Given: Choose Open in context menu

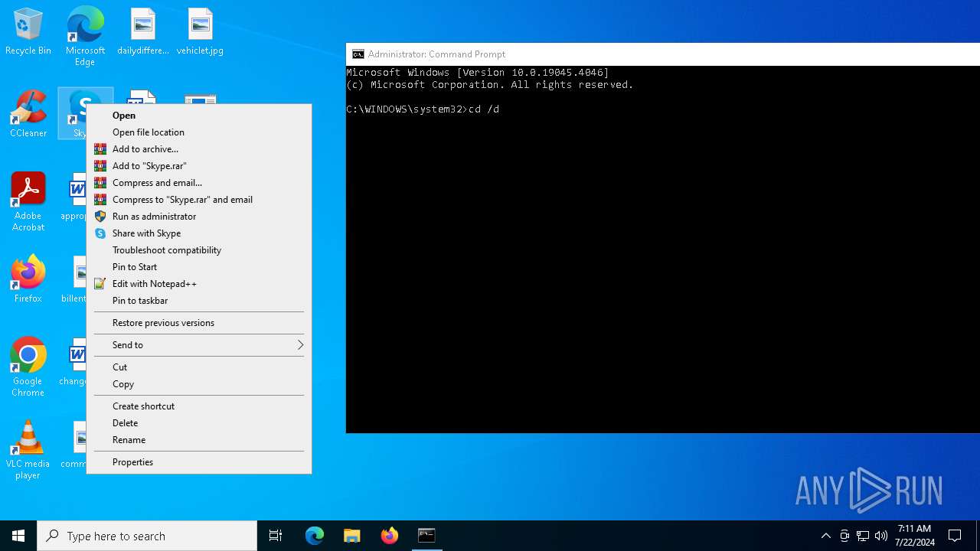Looking at the screenshot, I should 199,116.
